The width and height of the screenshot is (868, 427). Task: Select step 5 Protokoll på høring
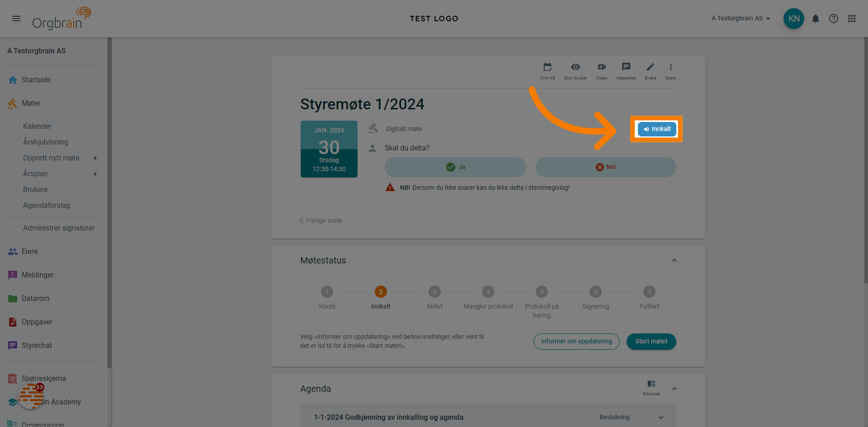542,292
